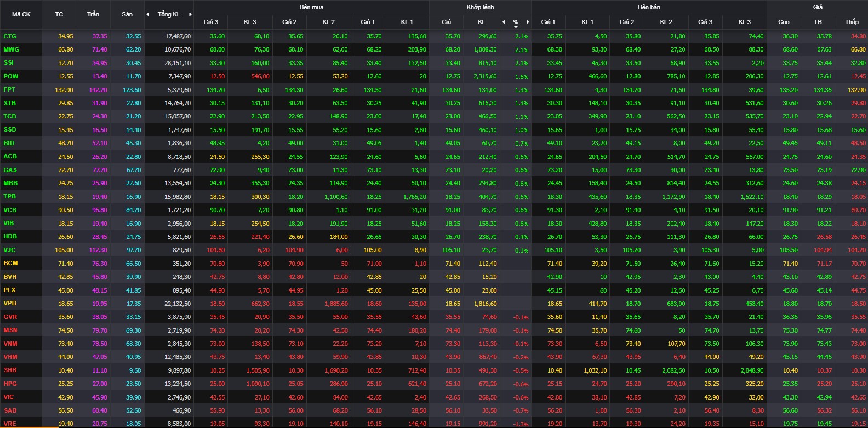The width and height of the screenshot is (868, 428).
Task: Open the GVR stock symbol
Action: click(10, 317)
